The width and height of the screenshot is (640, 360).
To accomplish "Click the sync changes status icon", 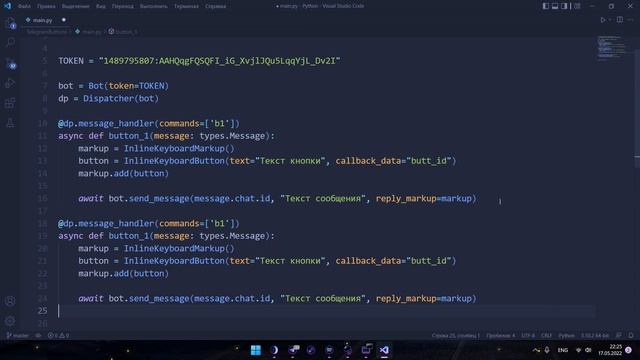I will tap(38, 336).
